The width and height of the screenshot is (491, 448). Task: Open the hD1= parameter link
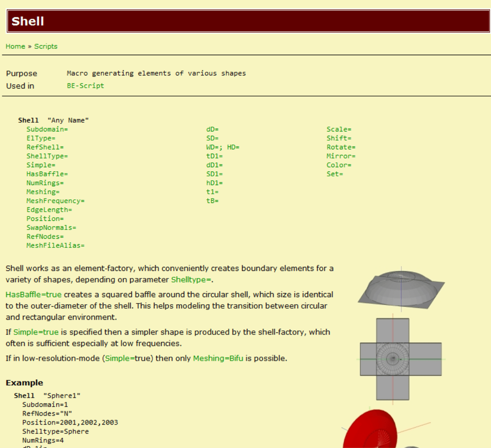214,183
